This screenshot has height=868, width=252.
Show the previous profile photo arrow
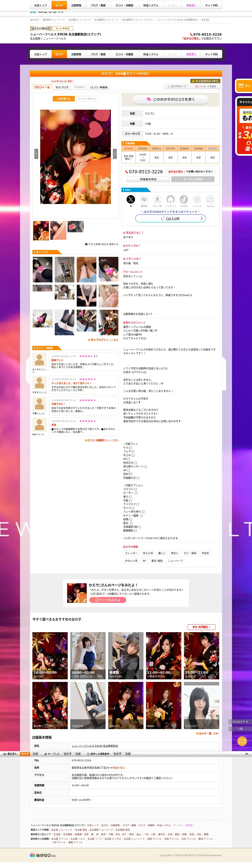pyautogui.click(x=36, y=154)
